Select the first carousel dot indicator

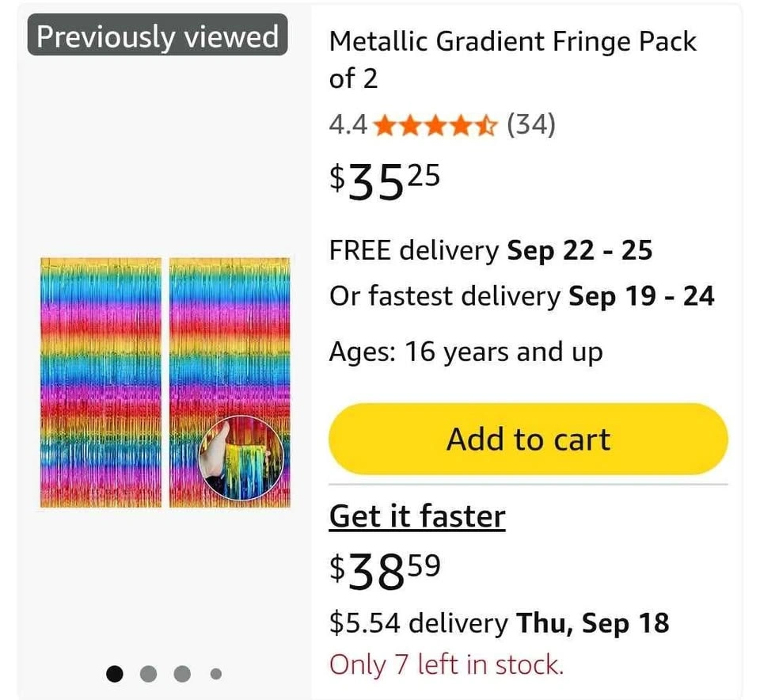point(116,674)
